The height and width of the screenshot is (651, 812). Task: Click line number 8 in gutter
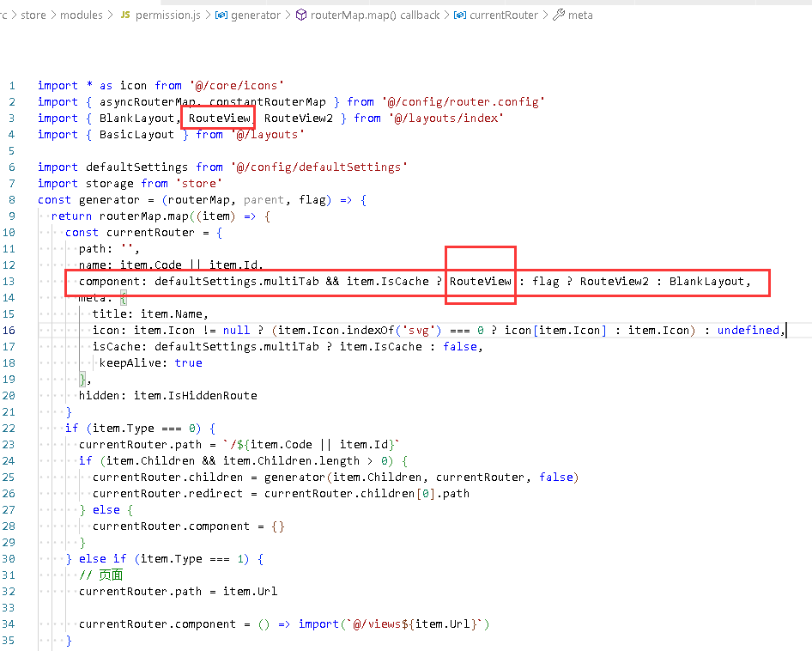[12, 200]
